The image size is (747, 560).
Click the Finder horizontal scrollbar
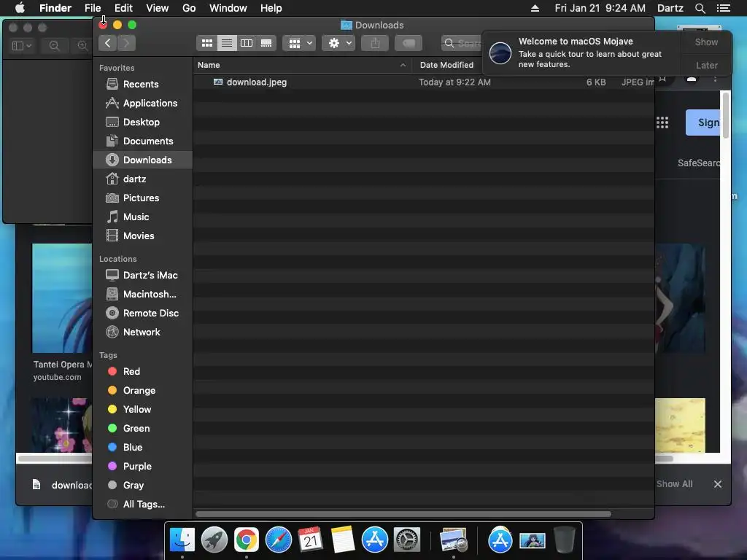[403, 514]
